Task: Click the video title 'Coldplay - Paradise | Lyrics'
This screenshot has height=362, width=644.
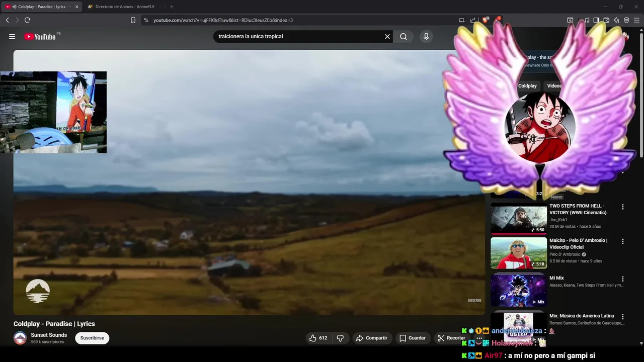Action: pos(54,324)
